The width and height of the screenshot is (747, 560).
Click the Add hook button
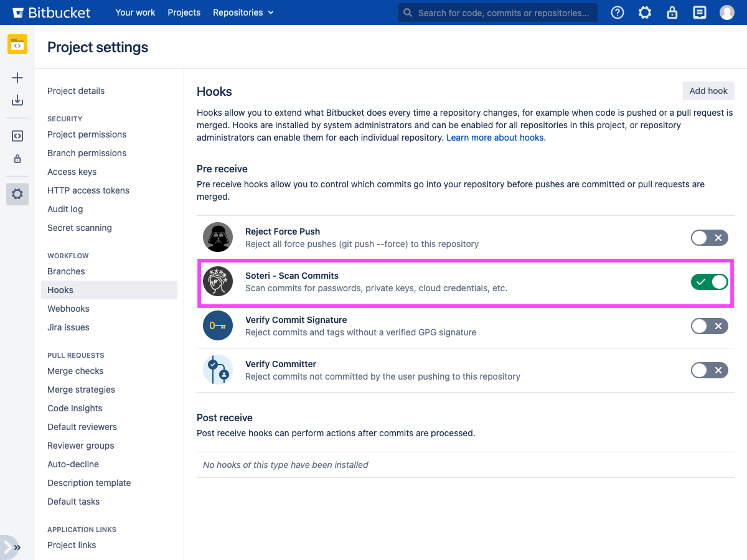coord(708,91)
